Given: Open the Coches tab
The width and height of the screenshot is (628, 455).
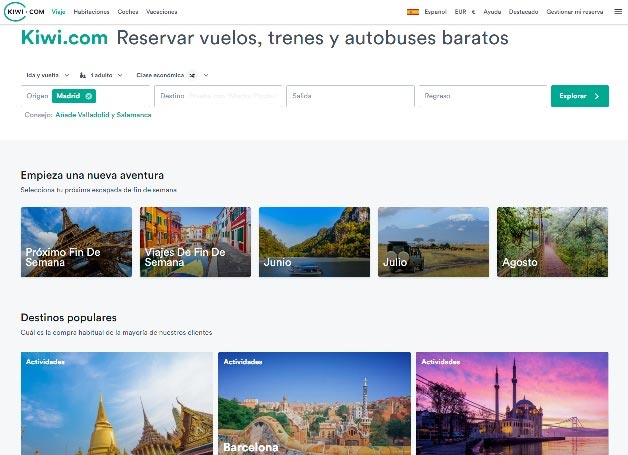Looking at the screenshot, I should point(128,11).
